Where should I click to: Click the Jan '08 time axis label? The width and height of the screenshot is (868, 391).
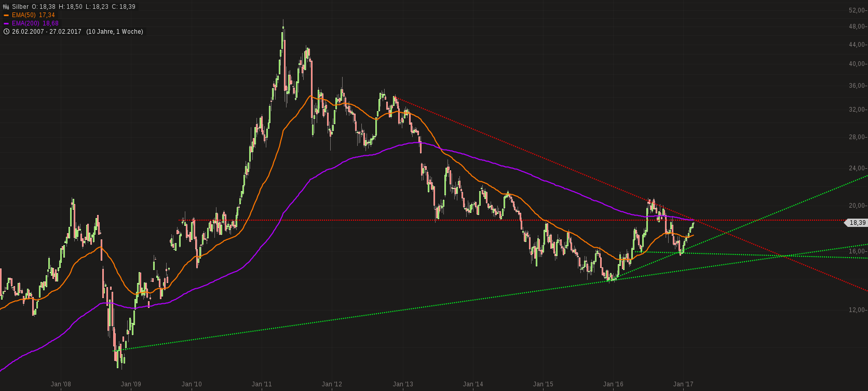(x=61, y=384)
